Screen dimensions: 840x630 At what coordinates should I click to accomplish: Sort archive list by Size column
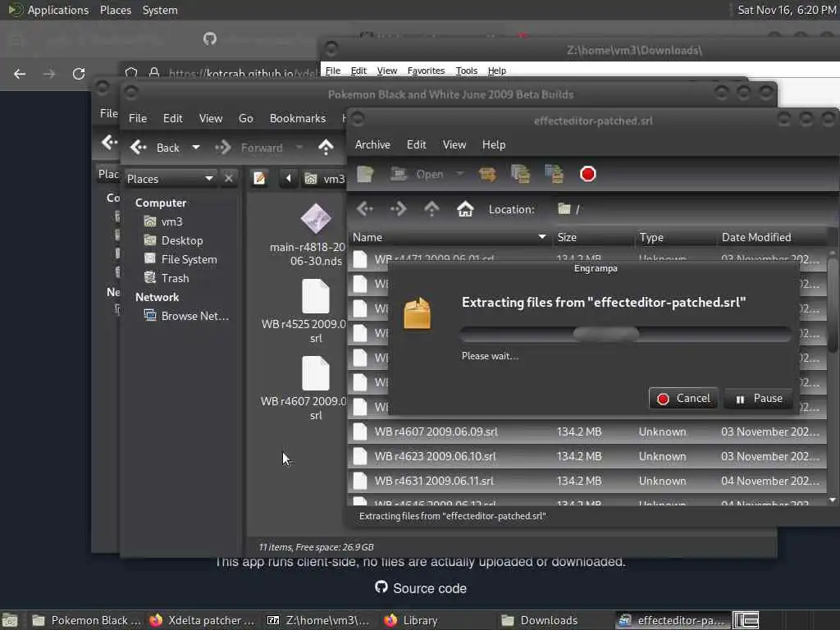pos(592,237)
